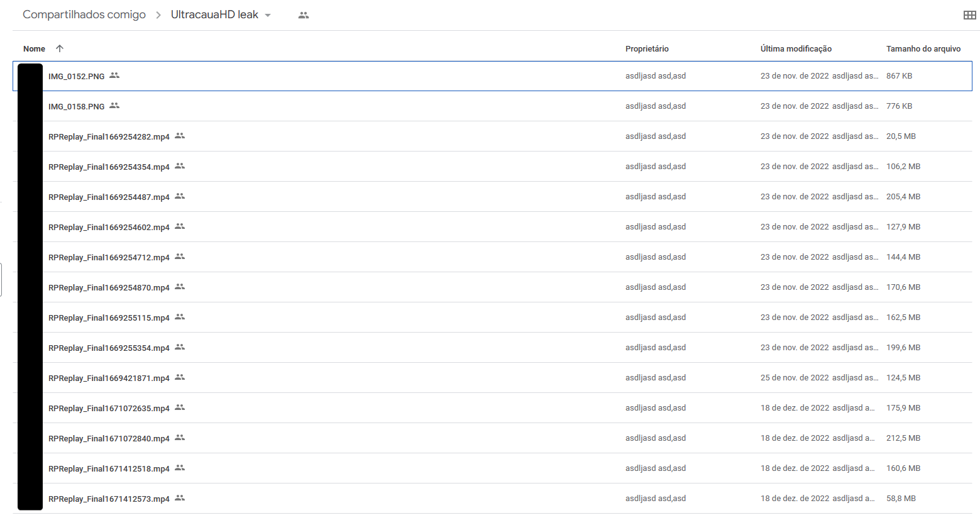This screenshot has width=980, height=525.
Task: Click shared icon next to IMG_0158.PNG
Action: coord(114,106)
